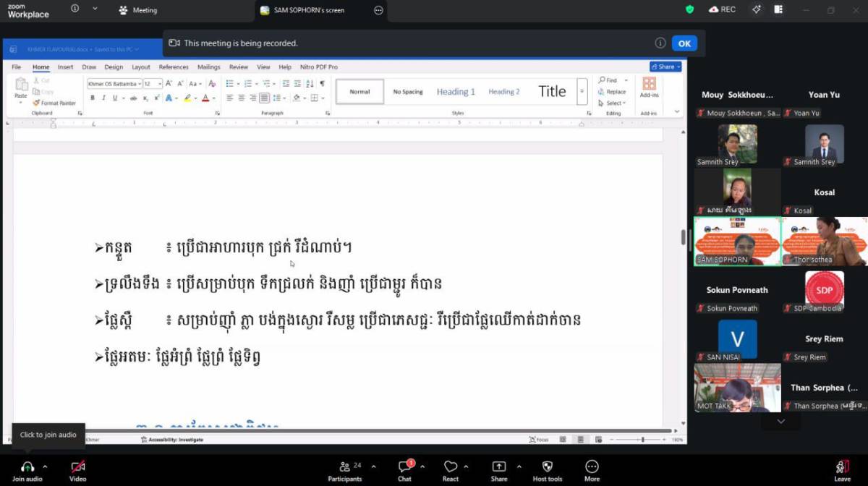Toggle Focus mode in Word status bar
The image size is (868, 486).
(539, 439)
